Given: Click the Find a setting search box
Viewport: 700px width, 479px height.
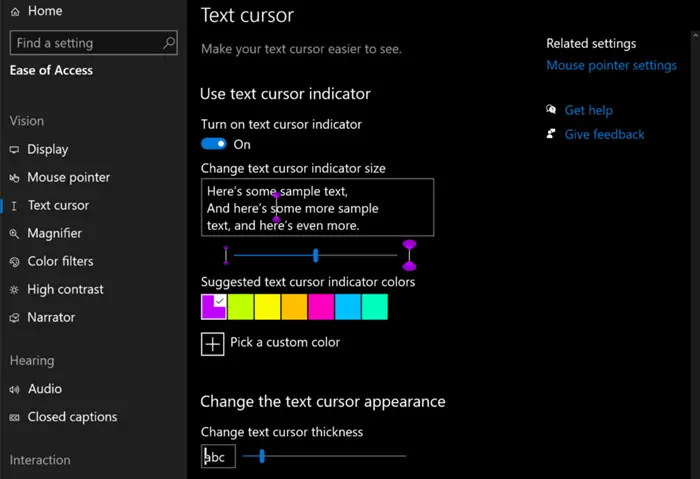Looking at the screenshot, I should tap(93, 43).
